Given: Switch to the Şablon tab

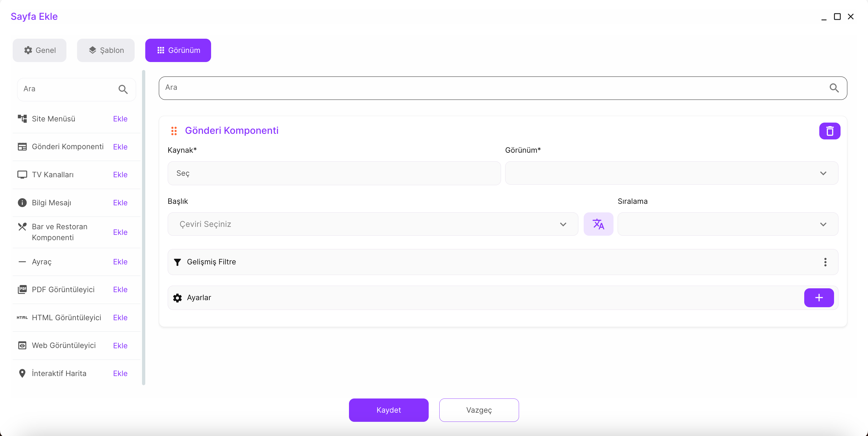Looking at the screenshot, I should pos(106,50).
